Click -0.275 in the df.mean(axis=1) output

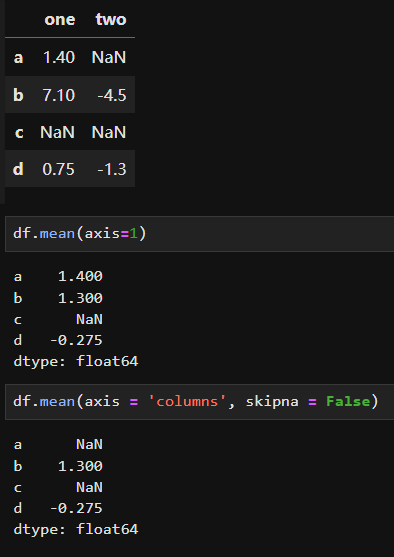(76, 340)
